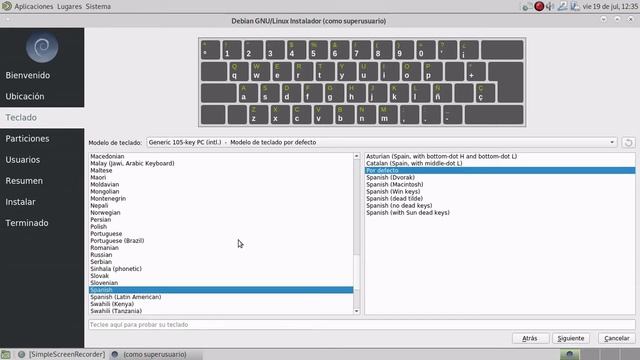The image size is (640, 360).
Task: Select Spanish (Macintosh) variant
Action: (500, 184)
